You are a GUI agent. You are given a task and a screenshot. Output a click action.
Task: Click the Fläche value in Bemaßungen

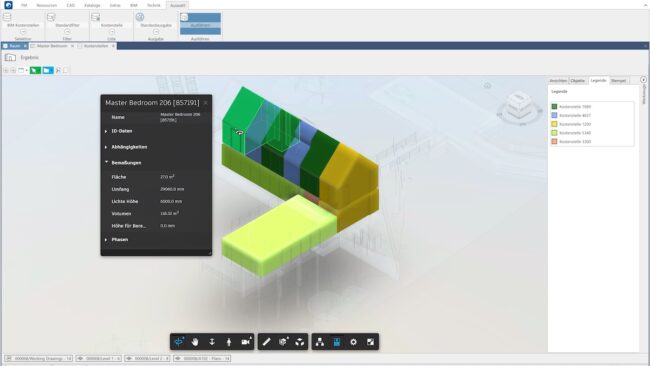(x=167, y=177)
